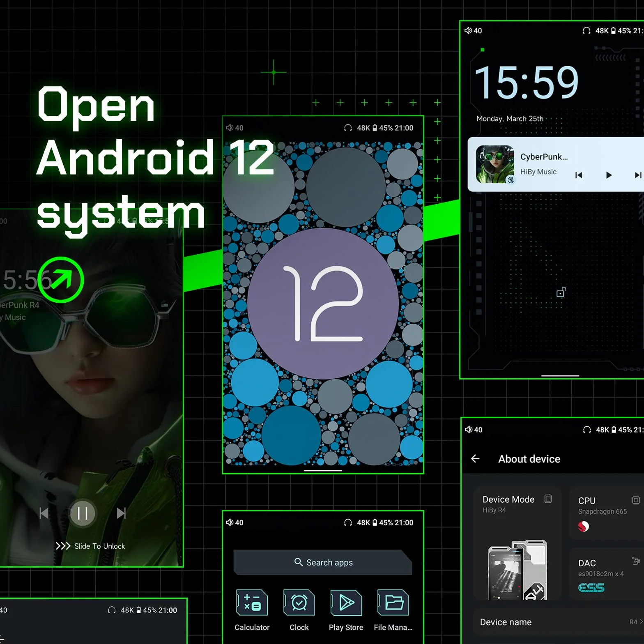Skip to previous track on girl wallpaper screen
Viewport: 644px width, 644px height.
[x=44, y=513]
